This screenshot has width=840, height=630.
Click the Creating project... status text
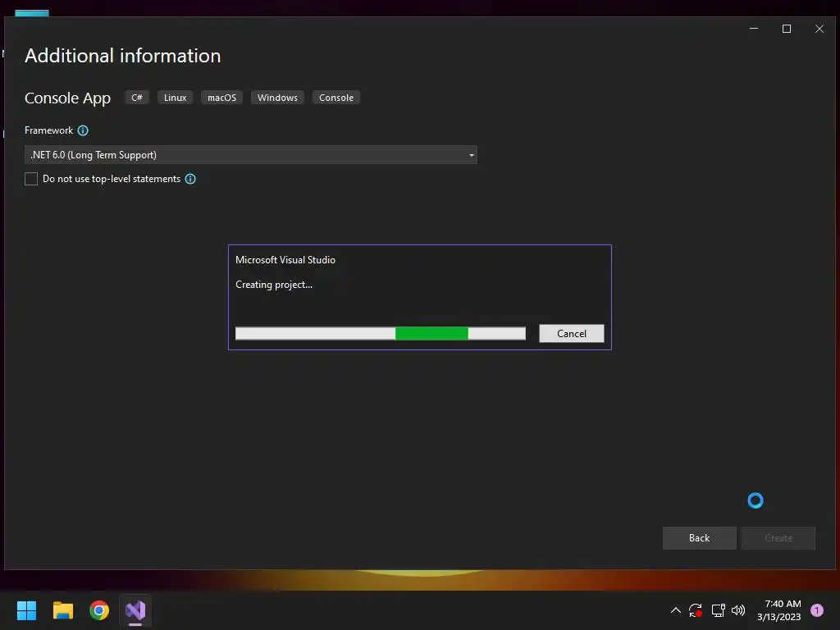click(x=274, y=285)
